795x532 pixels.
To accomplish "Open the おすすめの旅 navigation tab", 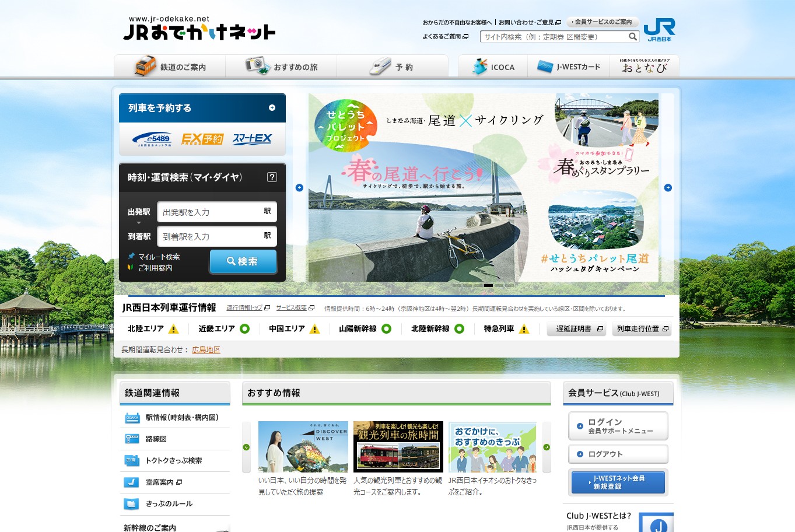I will click(281, 66).
